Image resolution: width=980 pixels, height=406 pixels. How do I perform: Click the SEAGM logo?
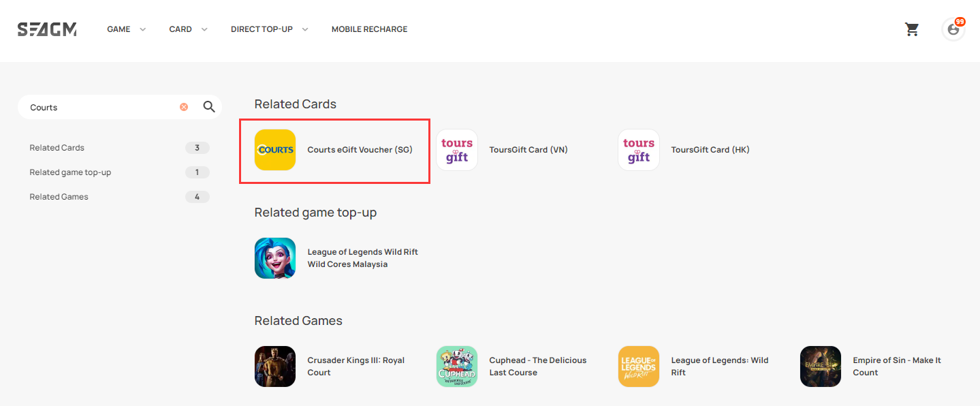[x=47, y=29]
